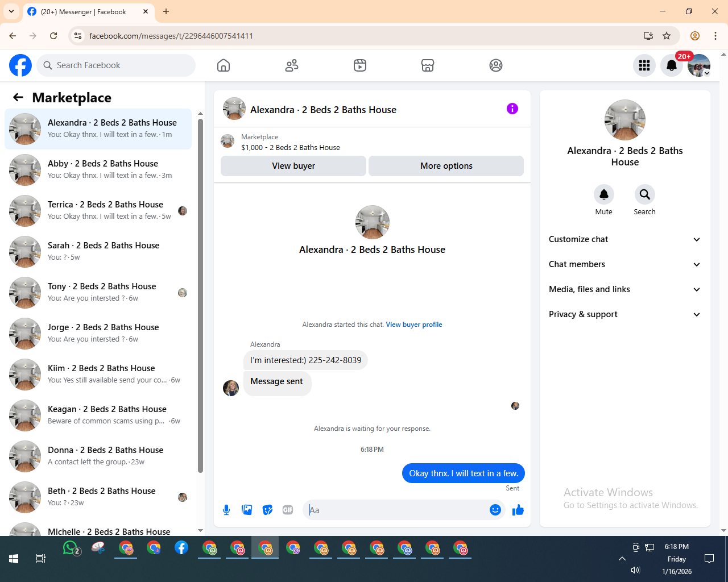
Task: Choose a sticker icon in composer
Action: [x=267, y=510]
